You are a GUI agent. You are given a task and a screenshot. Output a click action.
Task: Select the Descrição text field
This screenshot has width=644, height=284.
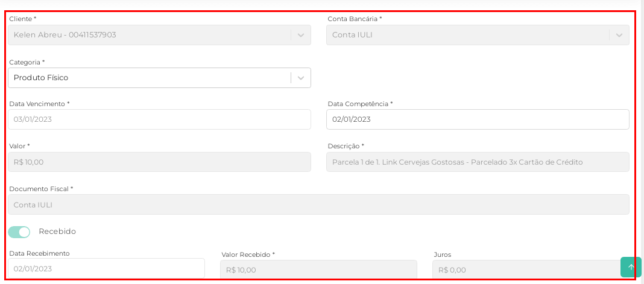coord(478,162)
